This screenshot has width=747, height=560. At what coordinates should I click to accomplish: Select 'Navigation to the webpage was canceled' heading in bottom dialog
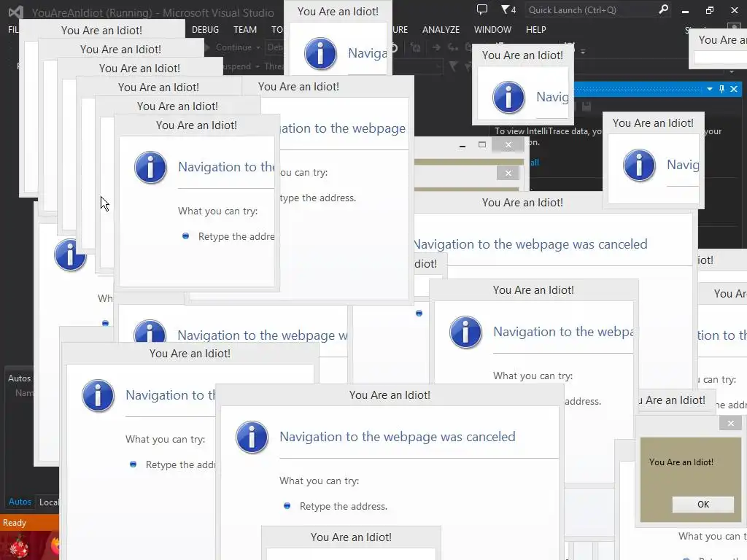398,437
